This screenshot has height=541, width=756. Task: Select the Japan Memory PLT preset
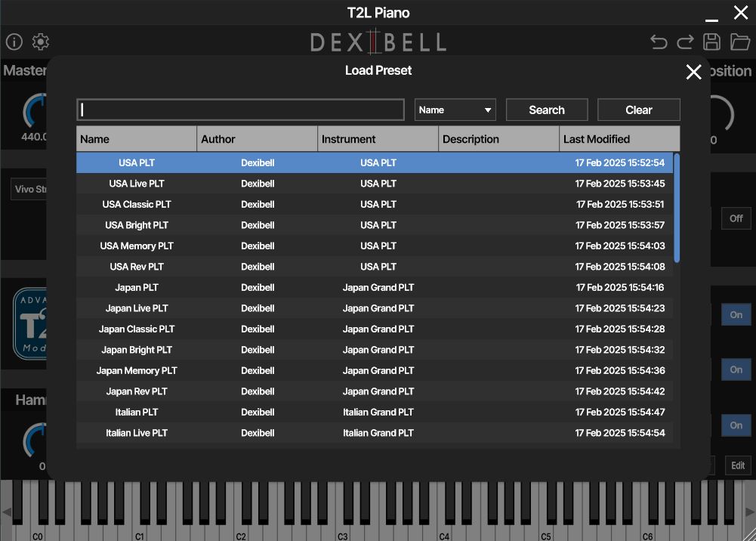coord(375,370)
